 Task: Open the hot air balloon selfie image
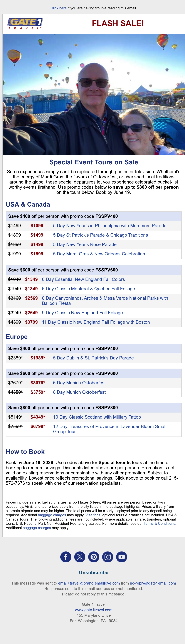pyautogui.click(x=94, y=94)
